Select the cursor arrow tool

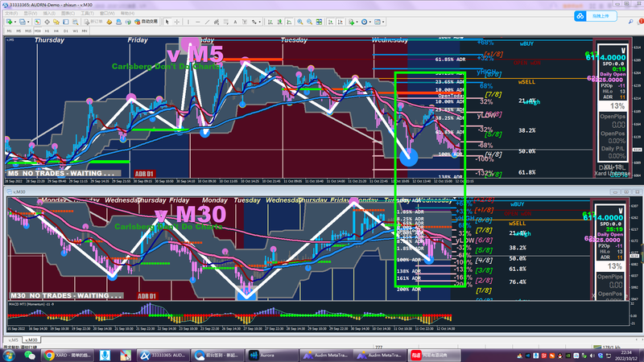click(x=167, y=22)
